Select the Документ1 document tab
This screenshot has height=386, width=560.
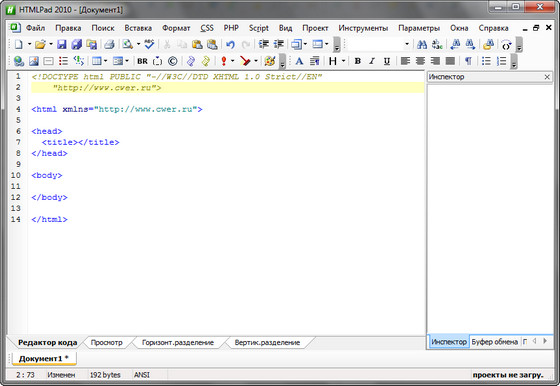point(44,359)
